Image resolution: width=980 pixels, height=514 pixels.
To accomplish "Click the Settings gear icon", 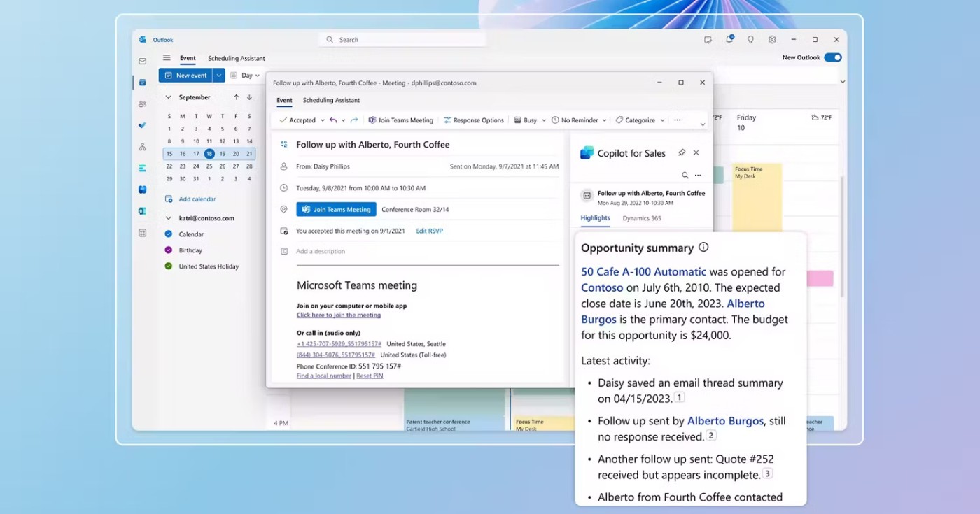I will pyautogui.click(x=772, y=40).
